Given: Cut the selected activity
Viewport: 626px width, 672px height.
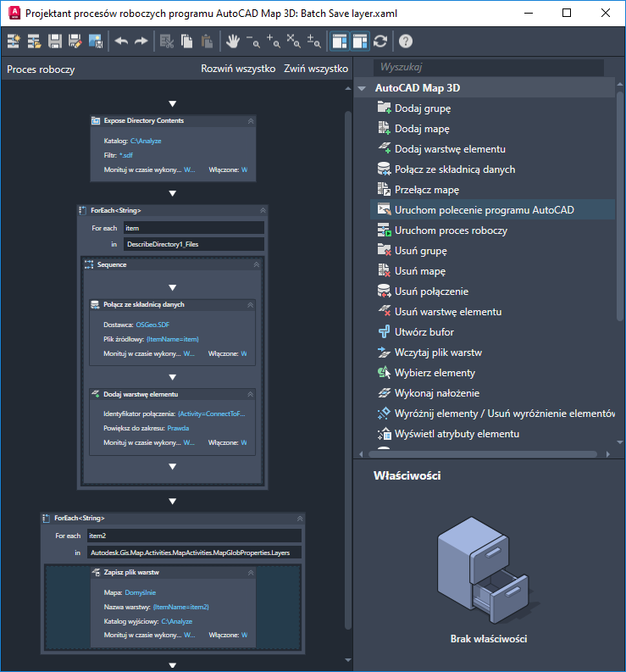Looking at the screenshot, I should click(167, 42).
